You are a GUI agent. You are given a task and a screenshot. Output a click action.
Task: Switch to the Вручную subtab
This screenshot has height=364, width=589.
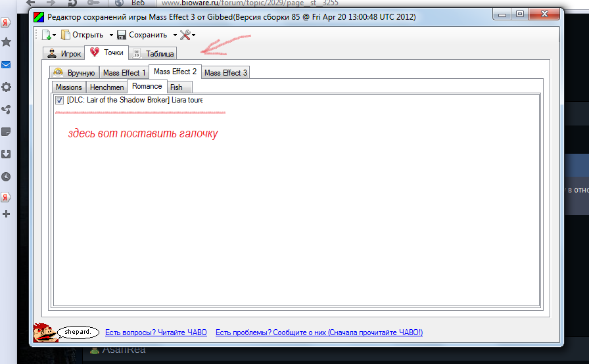74,72
